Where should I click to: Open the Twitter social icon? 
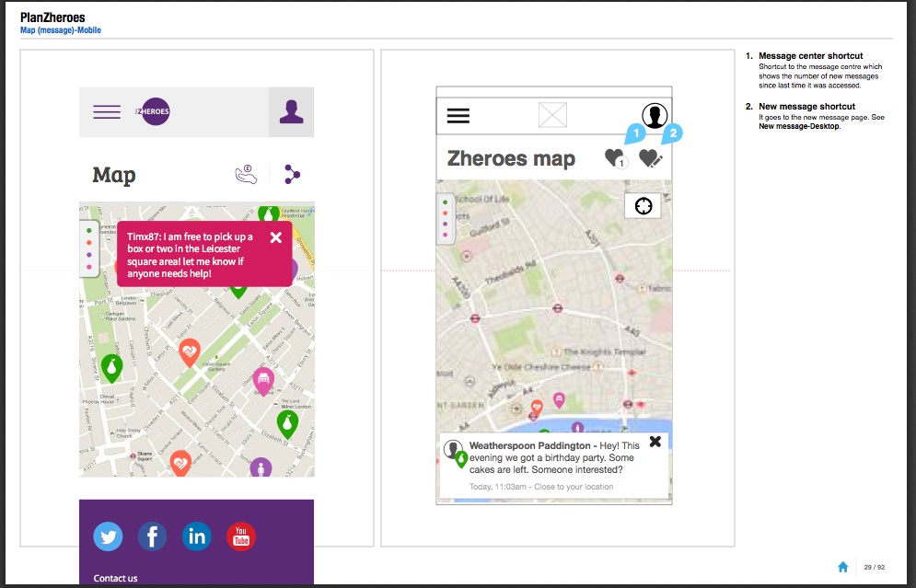[109, 536]
